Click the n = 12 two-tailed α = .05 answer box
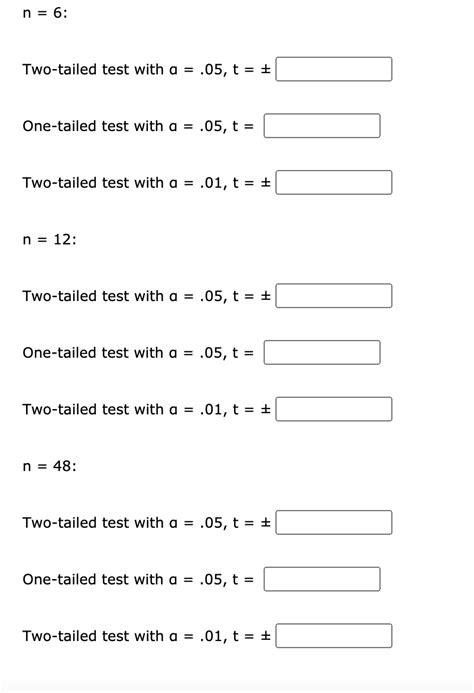The image size is (474, 693). click(x=334, y=296)
